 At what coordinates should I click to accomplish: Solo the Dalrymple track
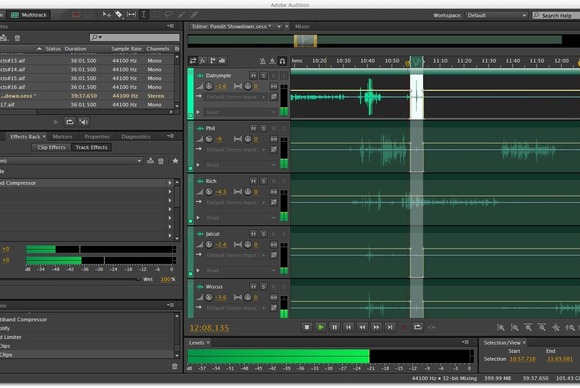[263, 75]
